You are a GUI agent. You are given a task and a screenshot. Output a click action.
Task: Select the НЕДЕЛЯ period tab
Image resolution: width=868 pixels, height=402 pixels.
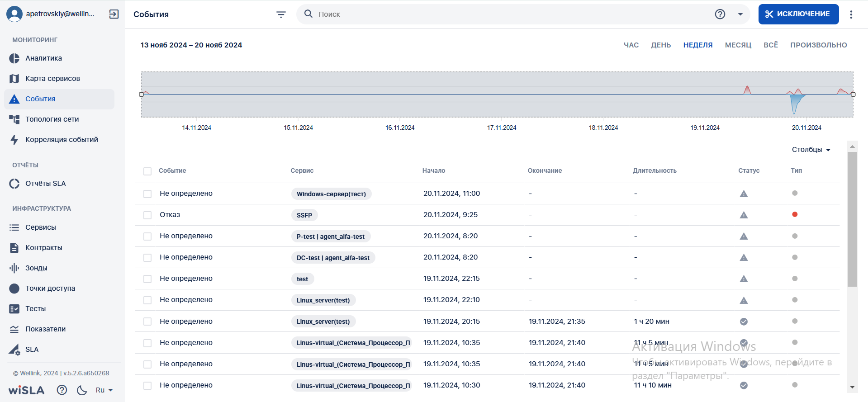(x=698, y=45)
